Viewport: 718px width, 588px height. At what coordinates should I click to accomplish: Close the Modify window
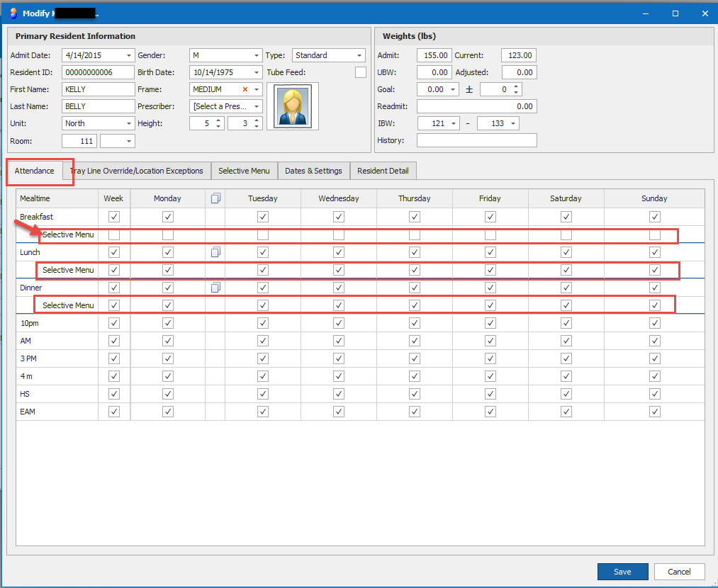[x=705, y=13]
